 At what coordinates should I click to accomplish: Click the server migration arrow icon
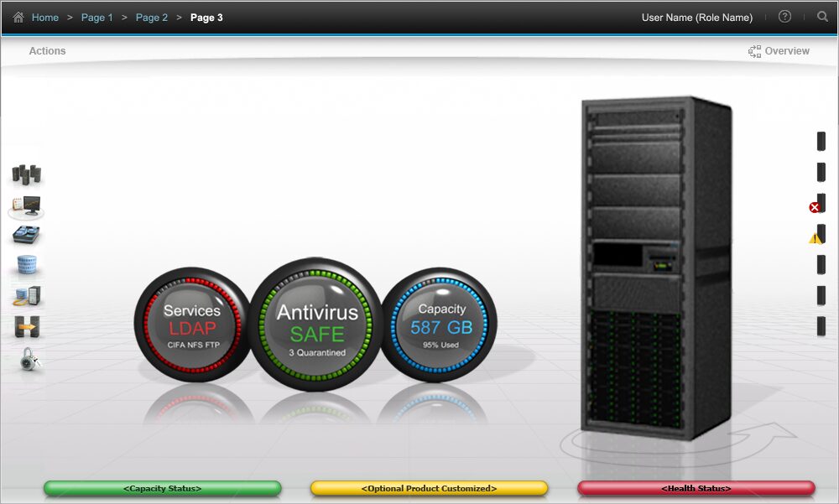pyautogui.click(x=27, y=327)
